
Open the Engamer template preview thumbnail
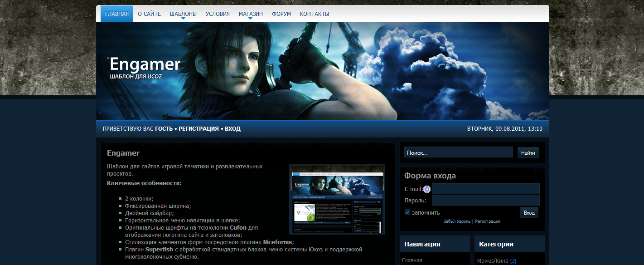[x=337, y=199]
